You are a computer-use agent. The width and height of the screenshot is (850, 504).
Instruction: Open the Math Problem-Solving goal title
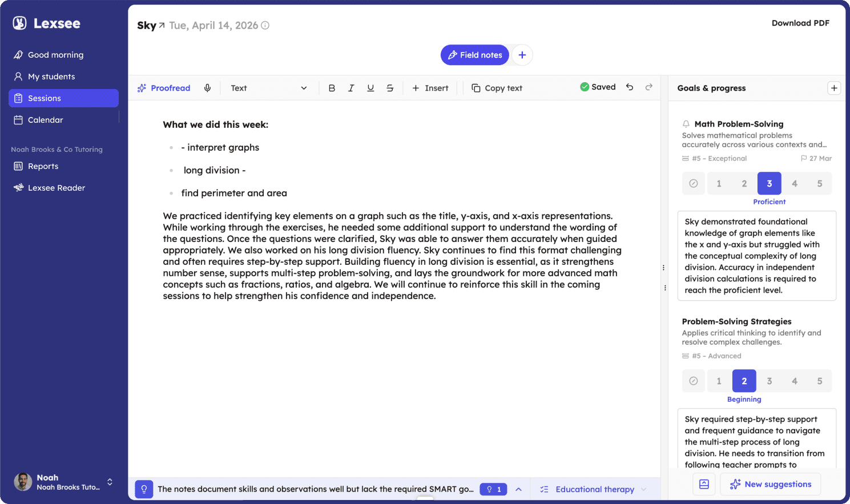tap(739, 124)
